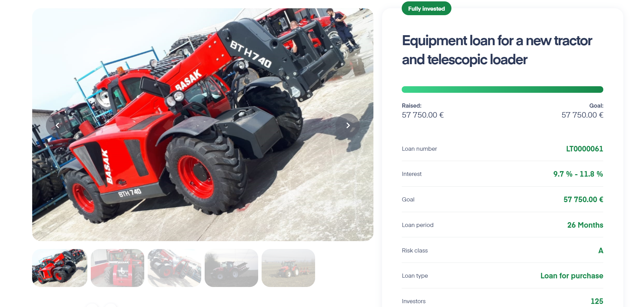Select the fourth thumbnail of the tractor plowing
The image size is (644, 307).
pyautogui.click(x=231, y=268)
